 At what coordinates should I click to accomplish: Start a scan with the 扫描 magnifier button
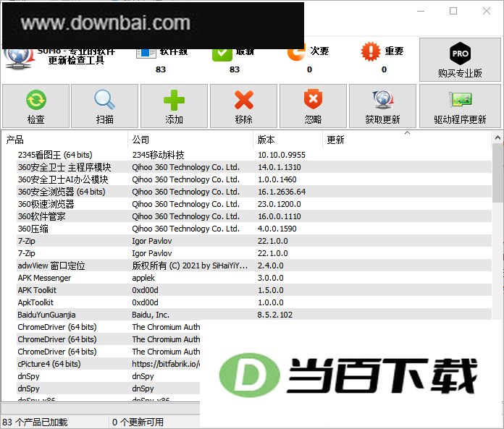[x=104, y=106]
